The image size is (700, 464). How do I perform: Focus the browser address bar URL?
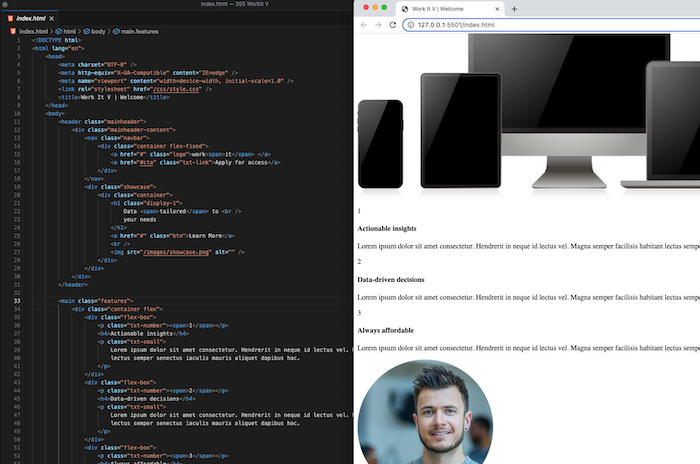point(456,25)
